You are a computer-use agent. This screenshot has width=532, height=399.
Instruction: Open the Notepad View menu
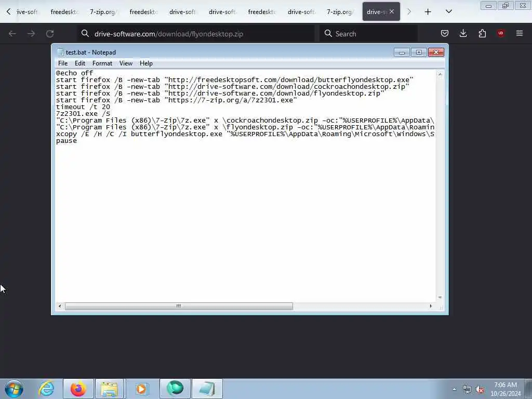pyautogui.click(x=126, y=63)
